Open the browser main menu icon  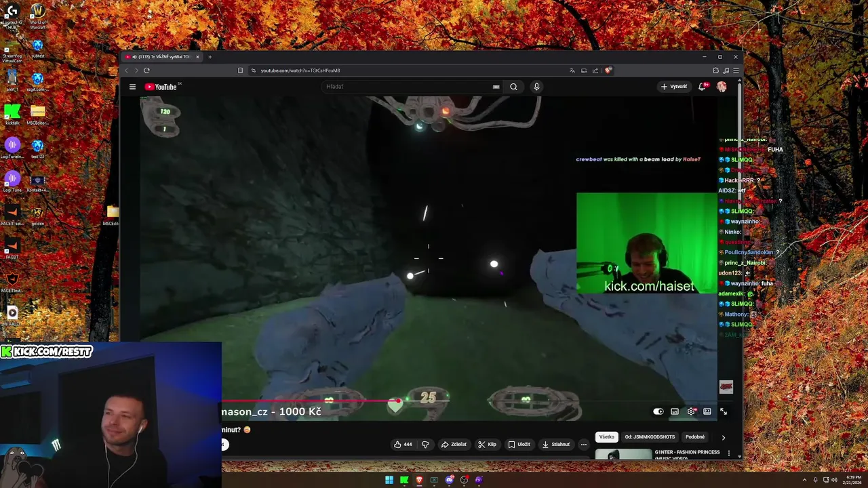click(x=736, y=70)
